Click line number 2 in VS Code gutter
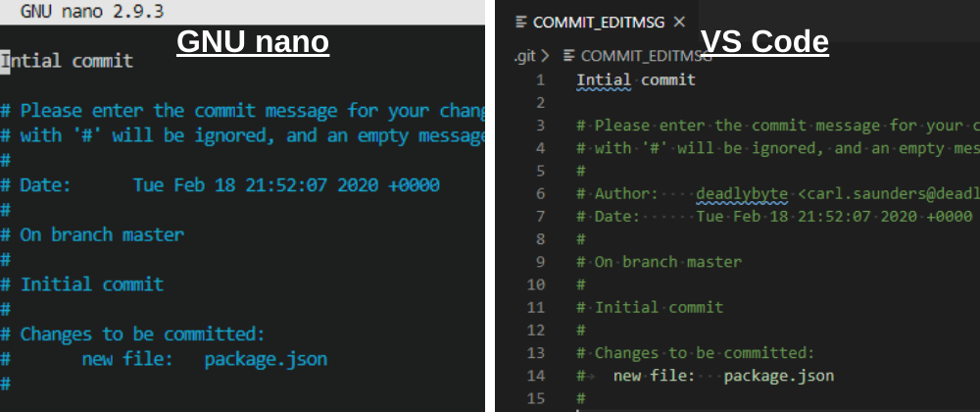Image resolution: width=980 pixels, height=412 pixels. tap(540, 103)
